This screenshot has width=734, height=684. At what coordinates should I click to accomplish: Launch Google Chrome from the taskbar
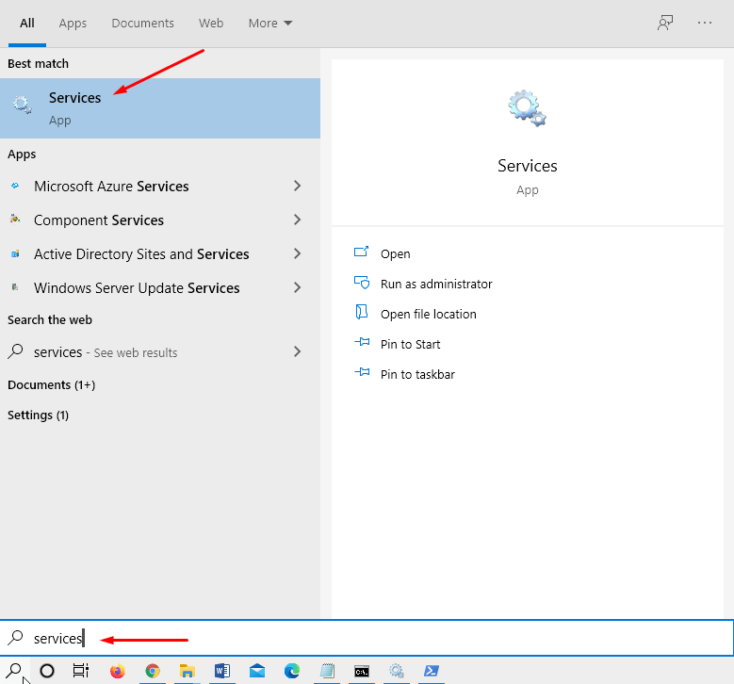152,671
